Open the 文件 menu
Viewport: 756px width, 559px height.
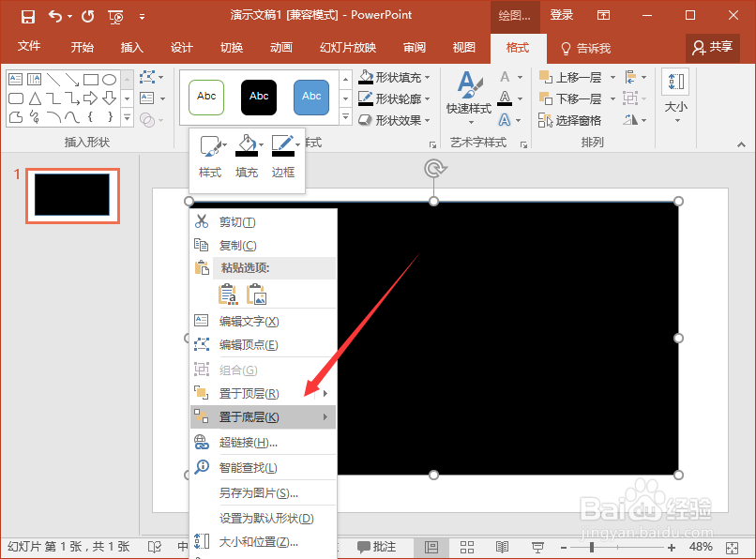29,47
